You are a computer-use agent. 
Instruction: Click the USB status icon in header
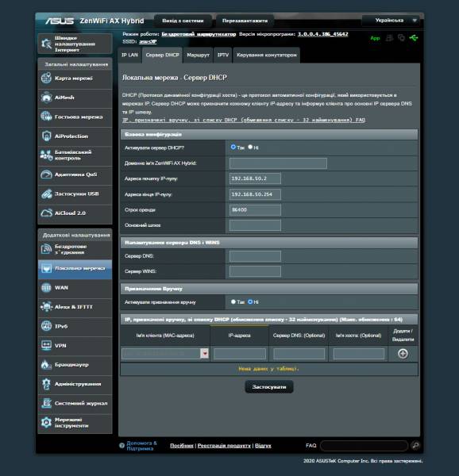coord(414,38)
